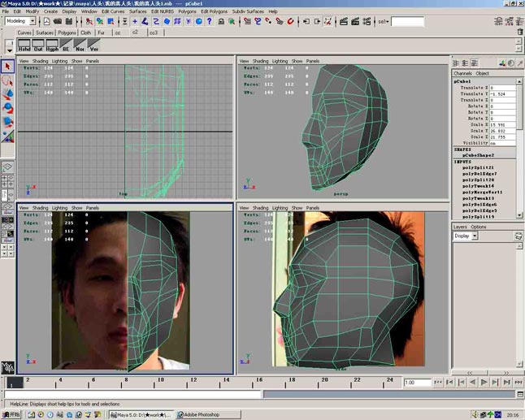Switch to the Polygons shelf tab
Image resolution: width=525 pixels, height=420 pixels.
pyautogui.click(x=67, y=32)
